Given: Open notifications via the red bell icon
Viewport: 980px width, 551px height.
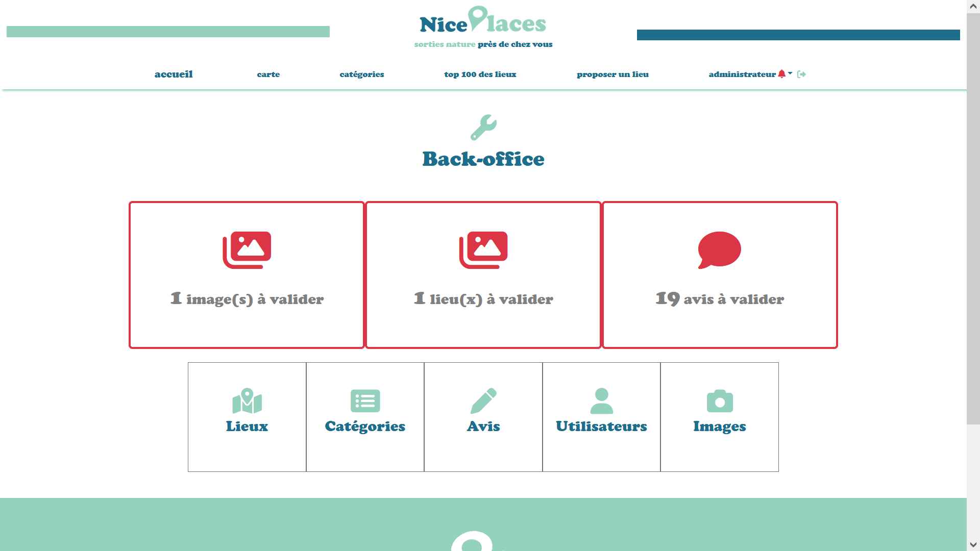Looking at the screenshot, I should 782,74.
